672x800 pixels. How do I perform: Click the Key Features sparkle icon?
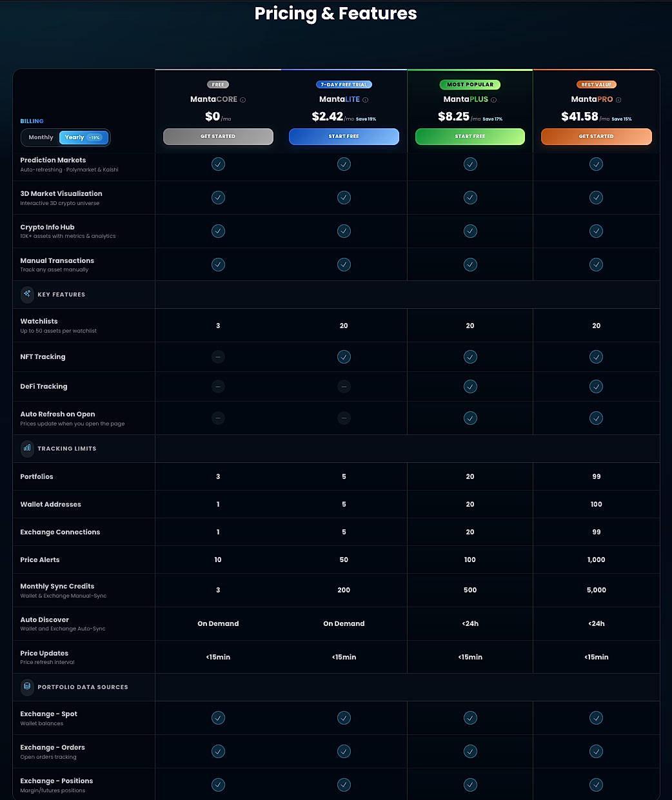click(27, 294)
